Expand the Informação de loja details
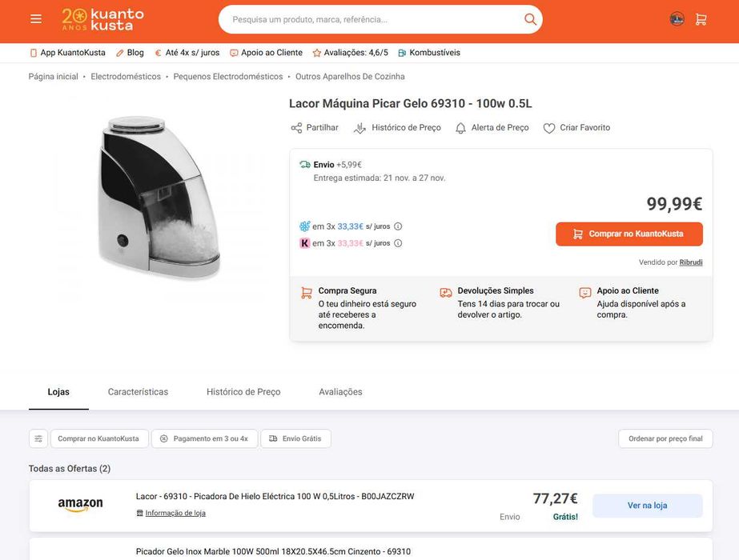The width and height of the screenshot is (739, 560). (x=175, y=514)
